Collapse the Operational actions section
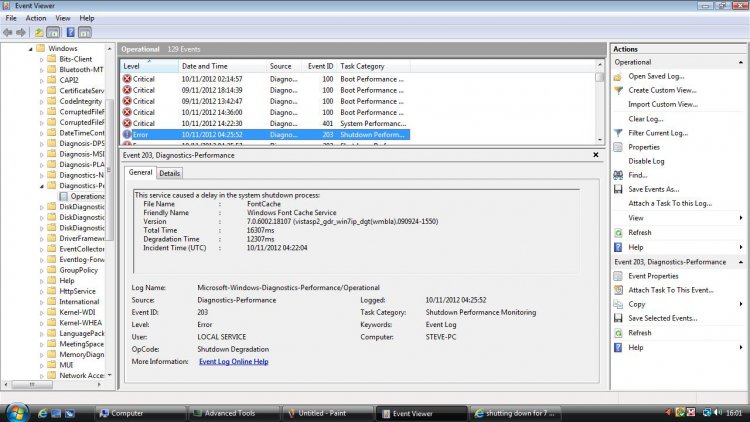 [x=740, y=62]
